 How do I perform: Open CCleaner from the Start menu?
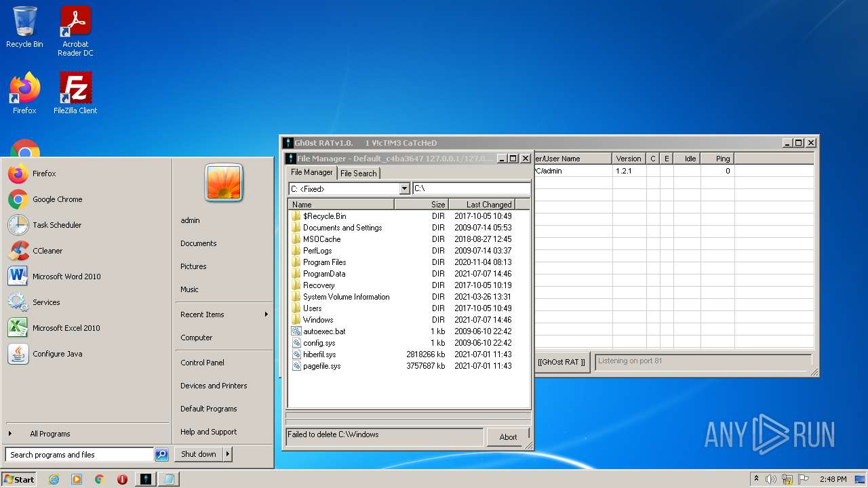point(86,251)
